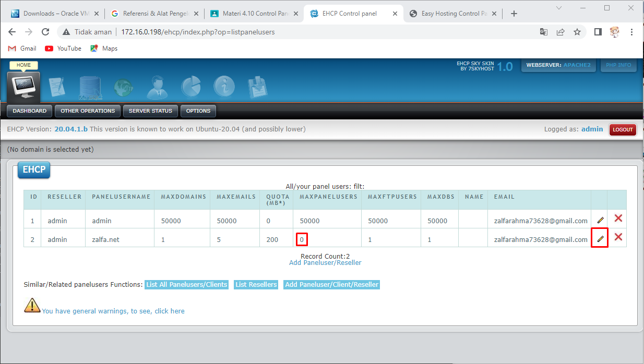Open the Chrome profile avatar
Image resolution: width=644 pixels, height=364 pixels.
point(615,32)
